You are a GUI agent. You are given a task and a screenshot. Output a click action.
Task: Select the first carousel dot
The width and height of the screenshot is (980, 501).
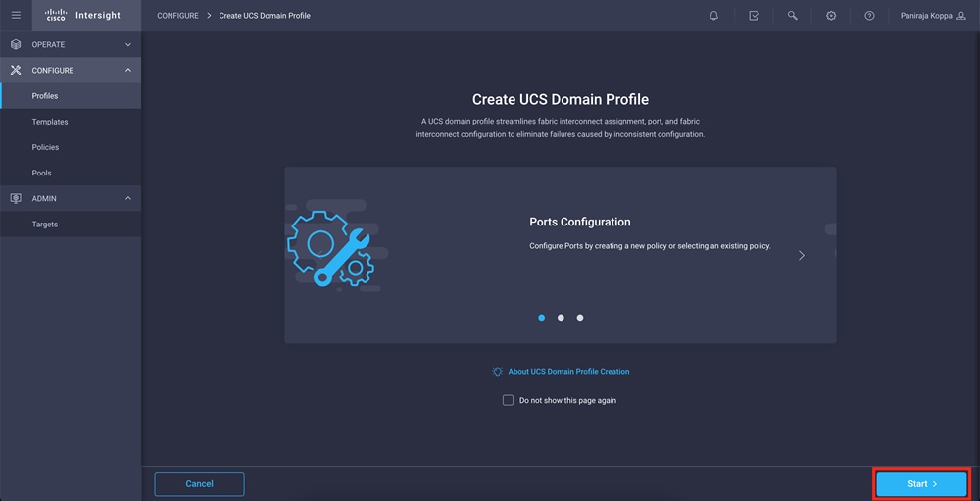coord(541,318)
